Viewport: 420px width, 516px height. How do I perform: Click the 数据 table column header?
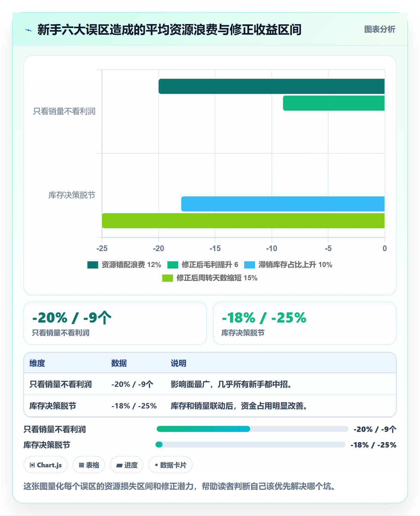pyautogui.click(x=119, y=363)
